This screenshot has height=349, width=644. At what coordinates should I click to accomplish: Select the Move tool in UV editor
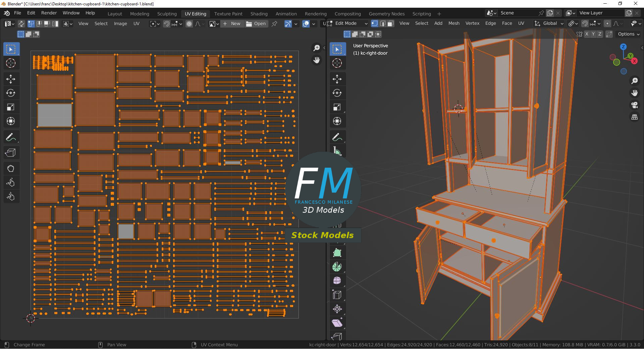tap(11, 79)
